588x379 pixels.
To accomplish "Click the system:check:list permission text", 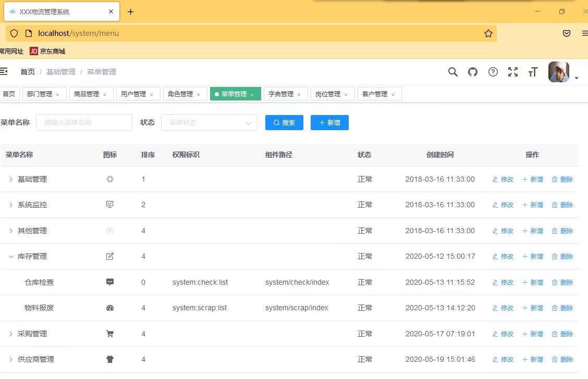I will click(200, 282).
